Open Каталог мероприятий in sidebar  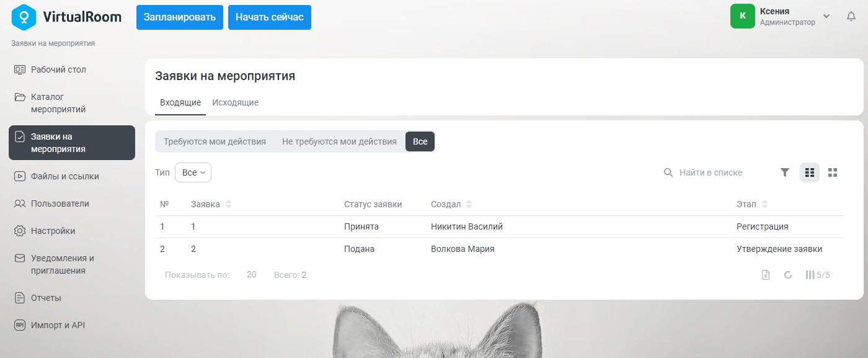point(72,103)
